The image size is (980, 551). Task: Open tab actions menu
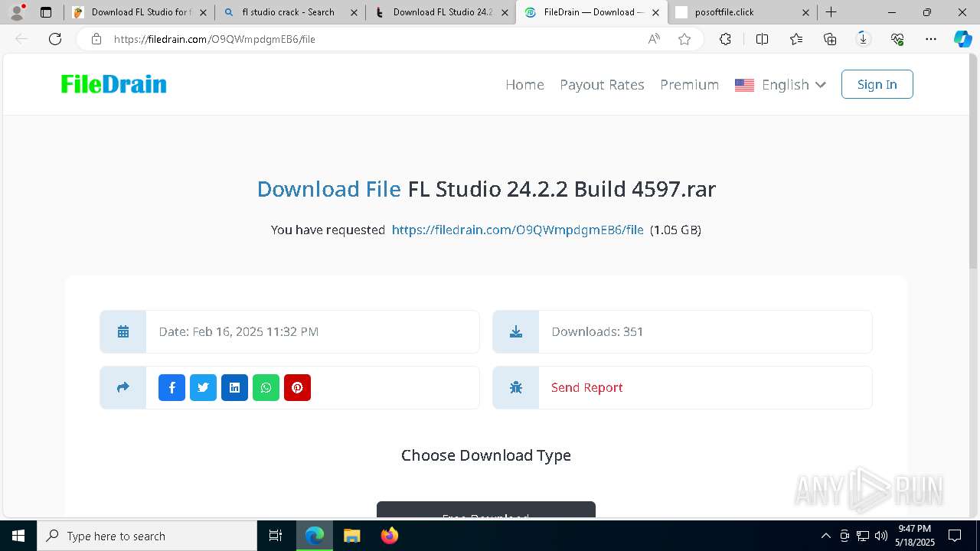click(46, 12)
